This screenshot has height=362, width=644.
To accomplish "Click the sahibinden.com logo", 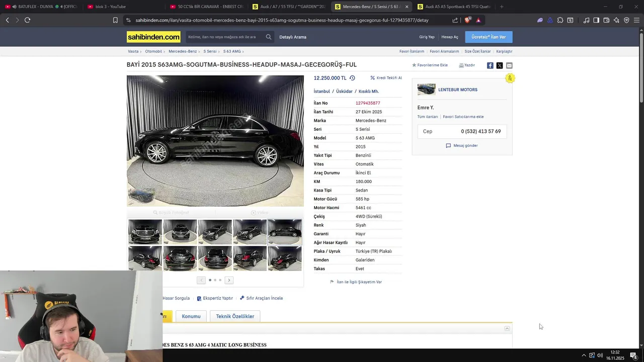I will point(153,37).
